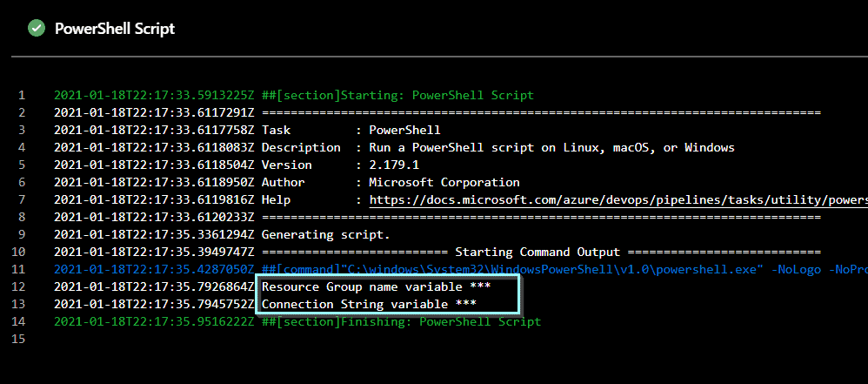The width and height of the screenshot is (868, 384).
Task: Open the docs.microsoft.com help link
Action: tap(618, 199)
